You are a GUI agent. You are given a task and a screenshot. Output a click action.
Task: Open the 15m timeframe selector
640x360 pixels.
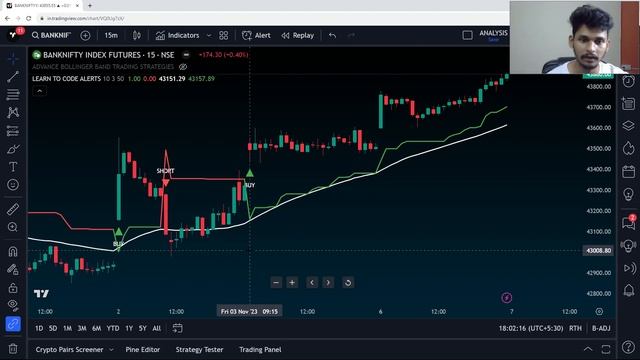pos(111,36)
